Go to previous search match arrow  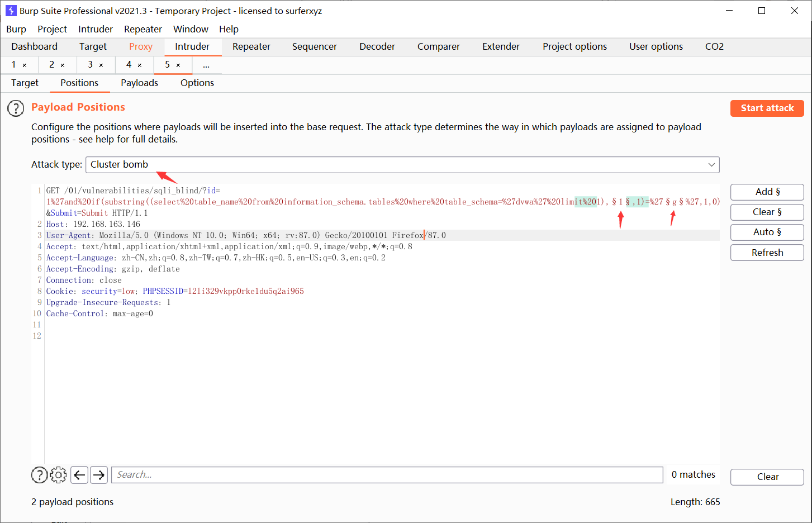tap(79, 475)
